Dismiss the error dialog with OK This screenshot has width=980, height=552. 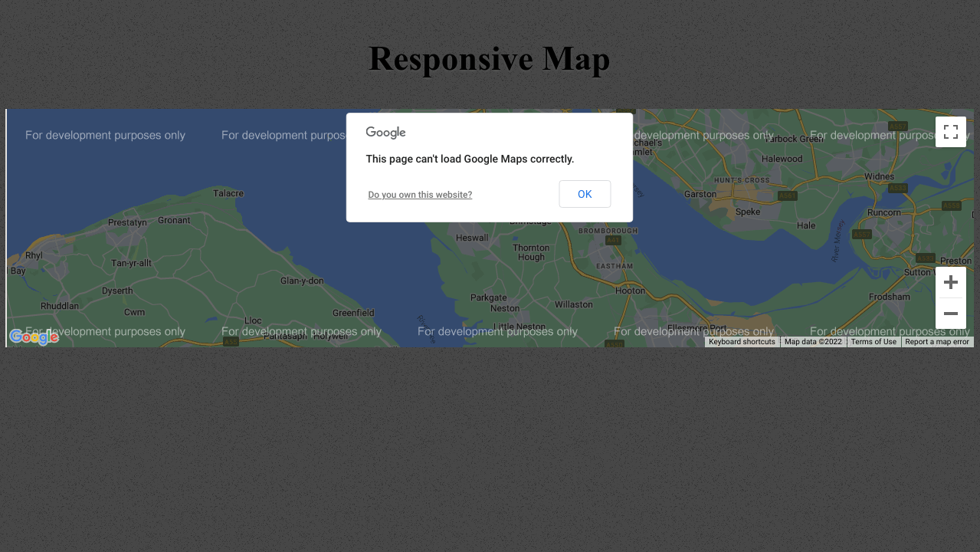[584, 194]
